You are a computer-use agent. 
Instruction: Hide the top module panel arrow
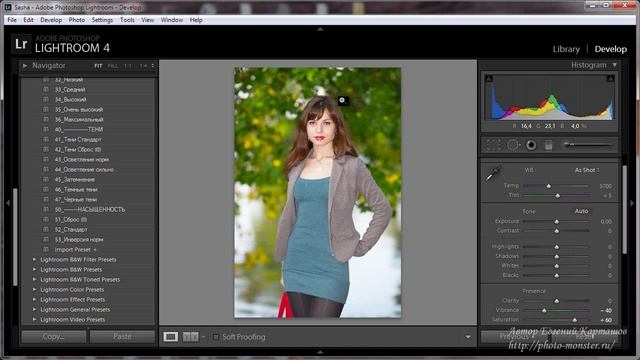point(320,29)
